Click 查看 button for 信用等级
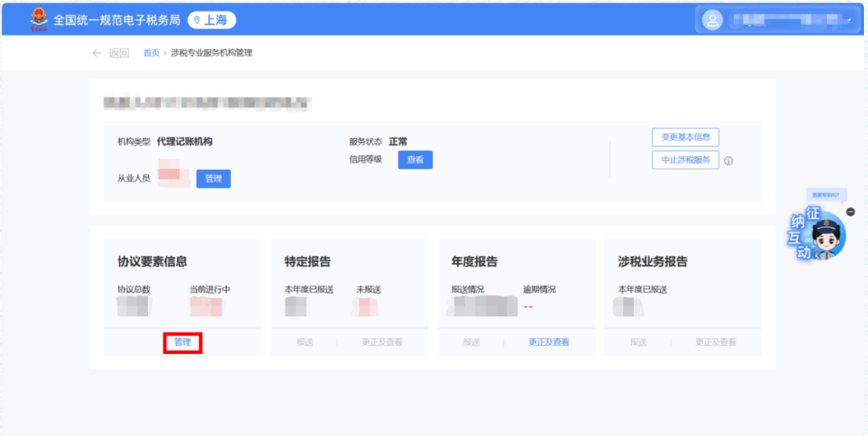The image size is (868, 436). (416, 160)
